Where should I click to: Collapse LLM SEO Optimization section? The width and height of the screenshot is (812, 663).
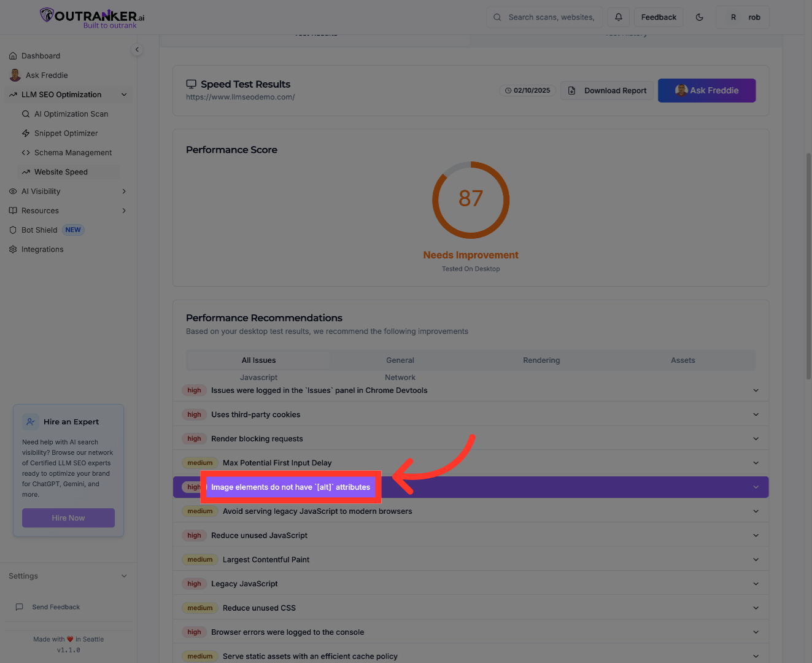tap(124, 95)
